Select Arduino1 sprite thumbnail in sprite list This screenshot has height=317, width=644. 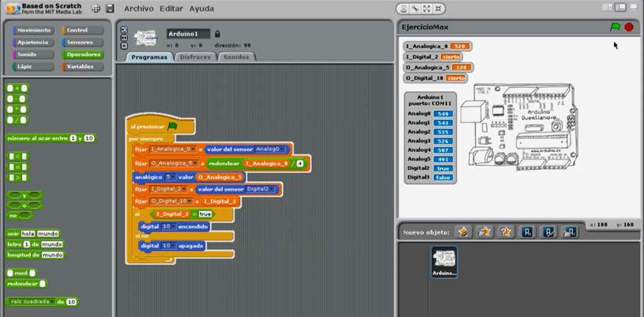pyautogui.click(x=444, y=262)
